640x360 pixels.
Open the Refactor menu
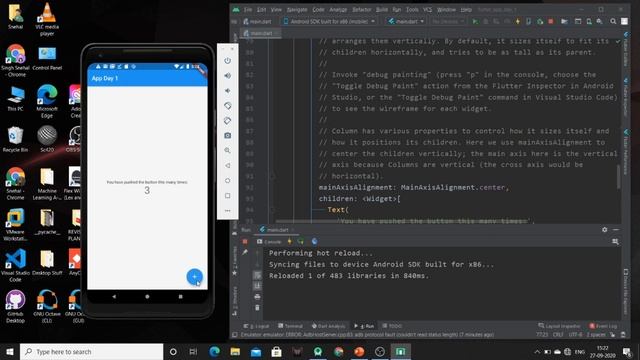(362, 10)
